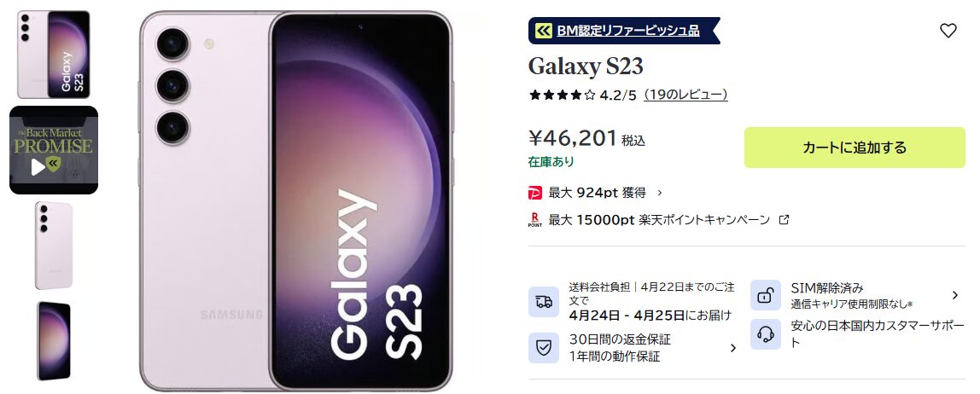Click the delivery truck icon

(544, 302)
